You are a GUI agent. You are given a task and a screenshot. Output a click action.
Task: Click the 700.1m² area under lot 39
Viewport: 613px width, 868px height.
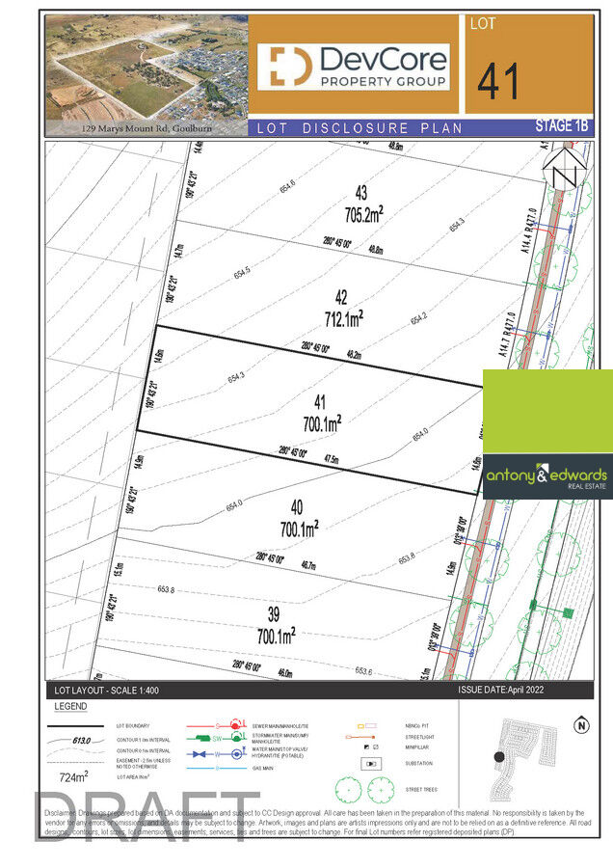(276, 636)
